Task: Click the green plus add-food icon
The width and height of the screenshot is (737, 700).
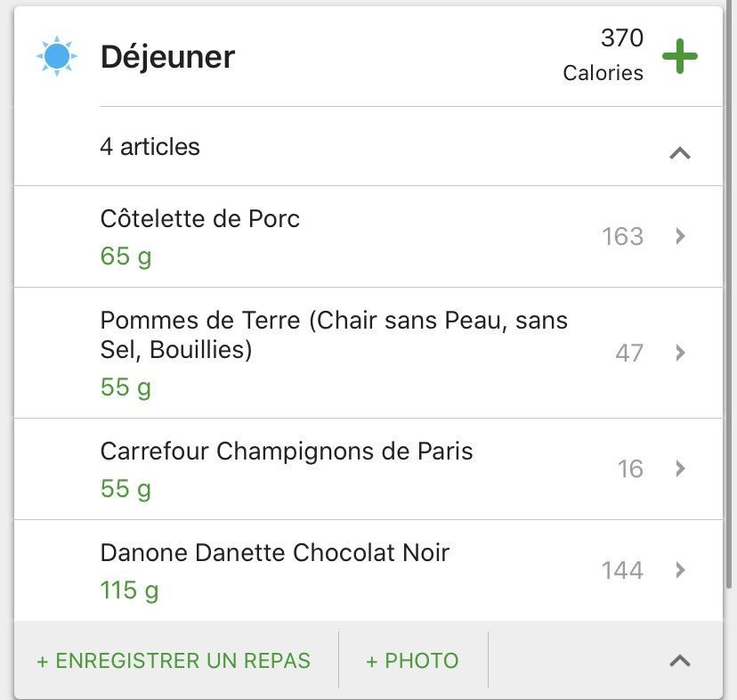Action: click(680, 57)
